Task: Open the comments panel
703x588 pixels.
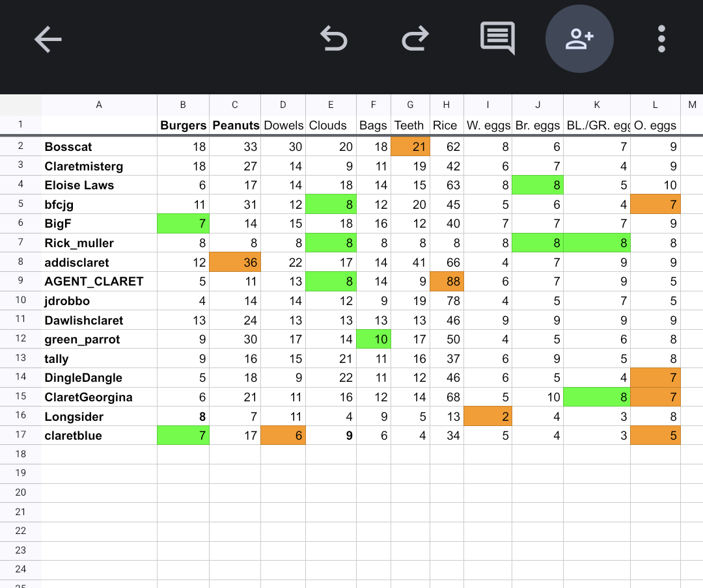Action: tap(497, 38)
